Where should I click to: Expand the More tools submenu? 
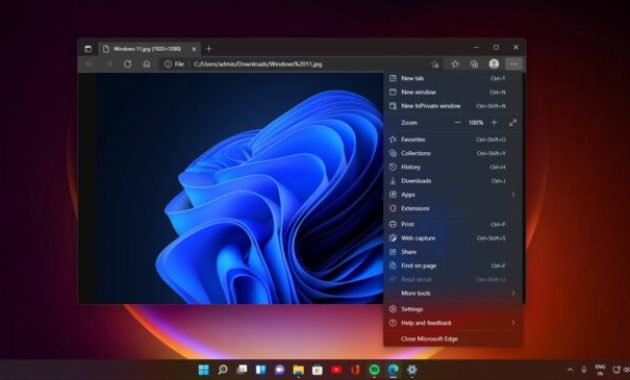coord(453,293)
